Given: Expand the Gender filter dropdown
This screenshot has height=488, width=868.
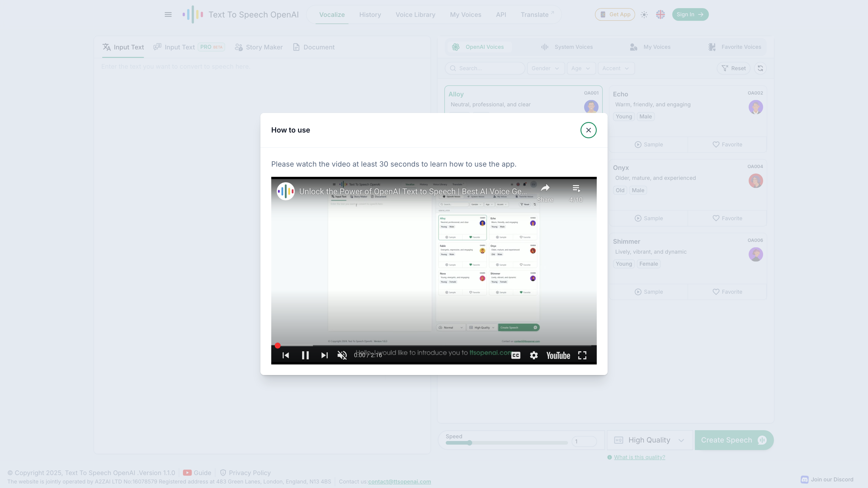Looking at the screenshot, I should (x=545, y=68).
